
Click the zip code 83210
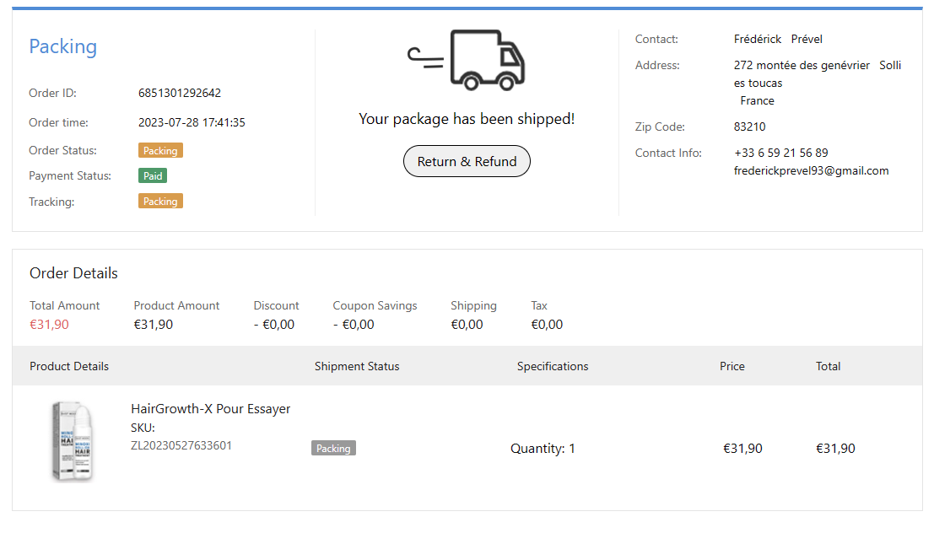tap(749, 127)
